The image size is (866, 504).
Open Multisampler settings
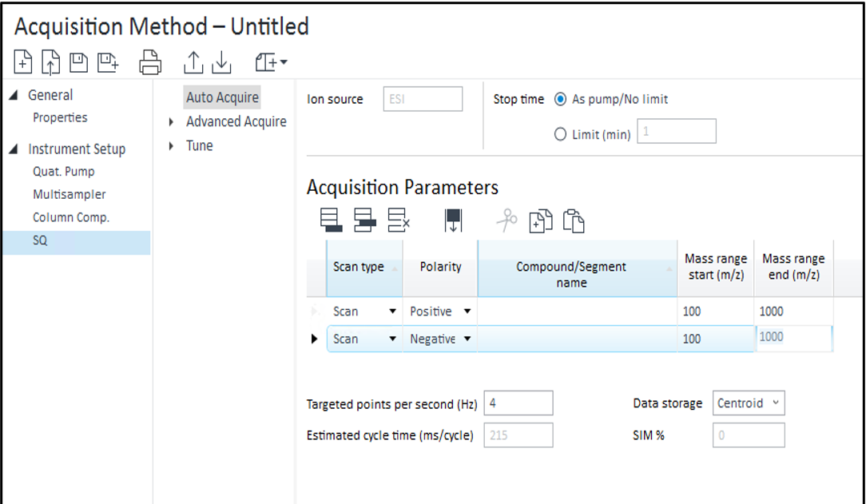[69, 194]
